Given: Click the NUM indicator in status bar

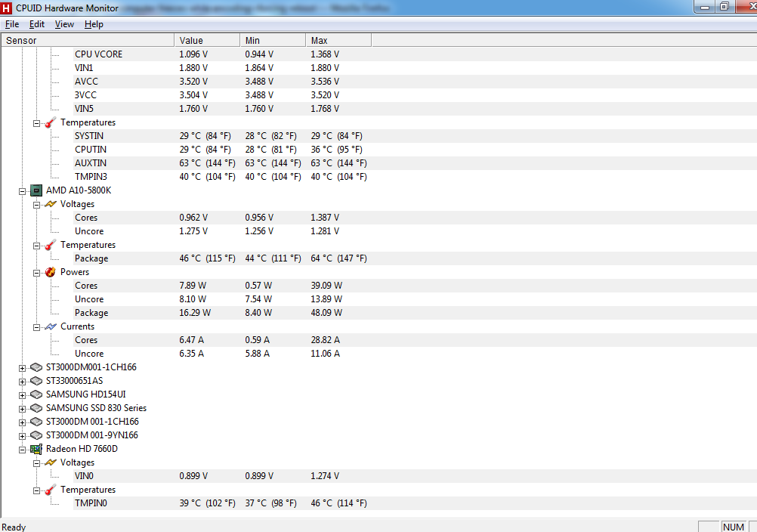Looking at the screenshot, I should (734, 527).
